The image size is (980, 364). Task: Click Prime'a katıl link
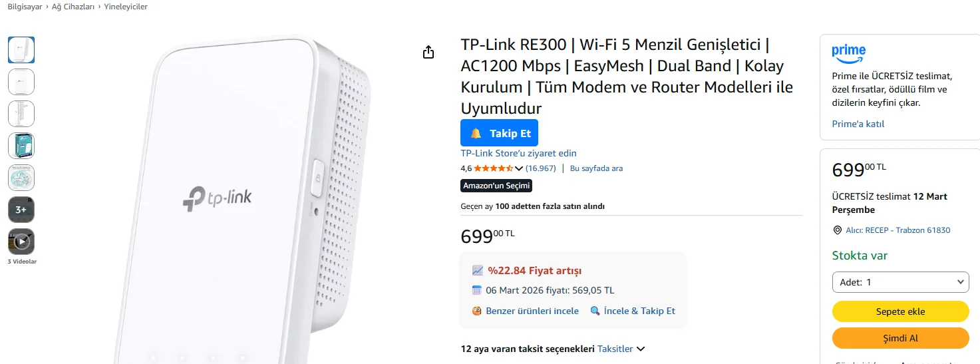coord(858,124)
